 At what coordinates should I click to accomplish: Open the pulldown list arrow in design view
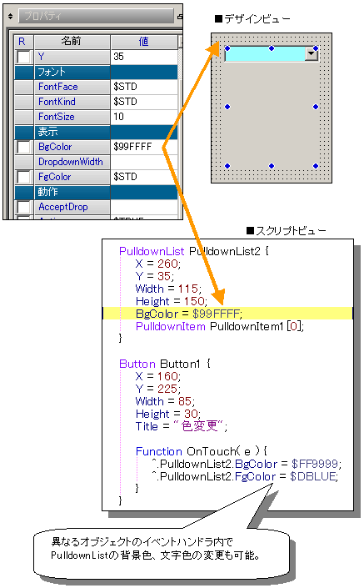[x=312, y=54]
